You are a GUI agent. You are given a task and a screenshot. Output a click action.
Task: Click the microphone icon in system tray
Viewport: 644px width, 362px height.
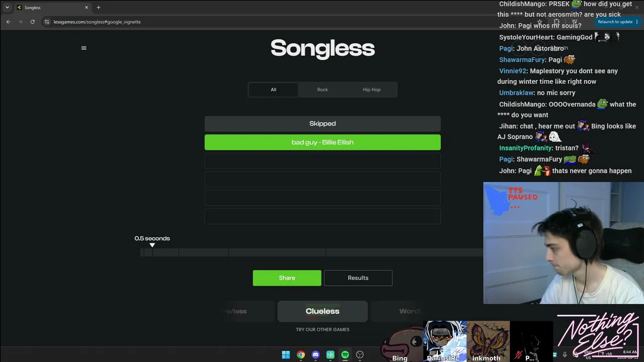[x=565, y=355]
